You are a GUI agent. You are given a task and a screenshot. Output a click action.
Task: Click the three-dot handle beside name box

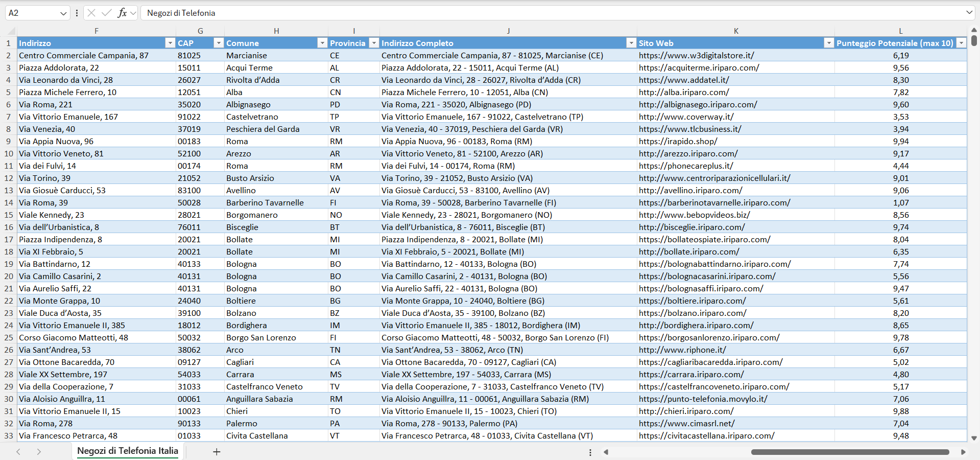(x=77, y=13)
